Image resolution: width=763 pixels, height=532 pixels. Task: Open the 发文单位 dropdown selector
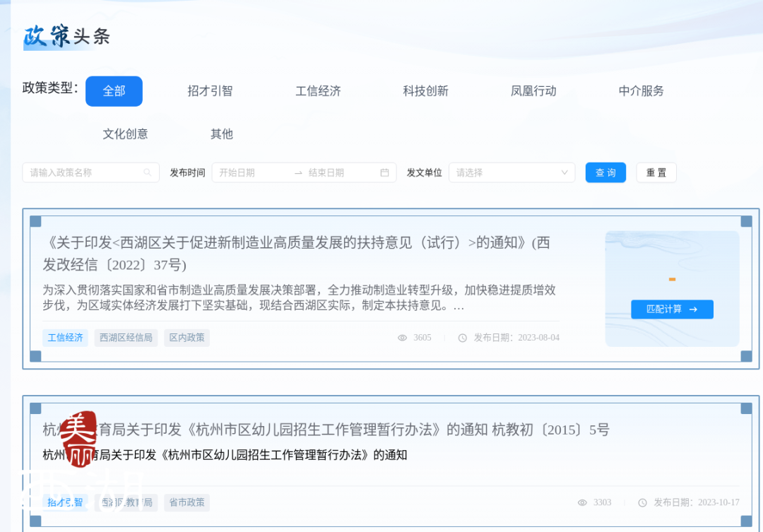(511, 172)
